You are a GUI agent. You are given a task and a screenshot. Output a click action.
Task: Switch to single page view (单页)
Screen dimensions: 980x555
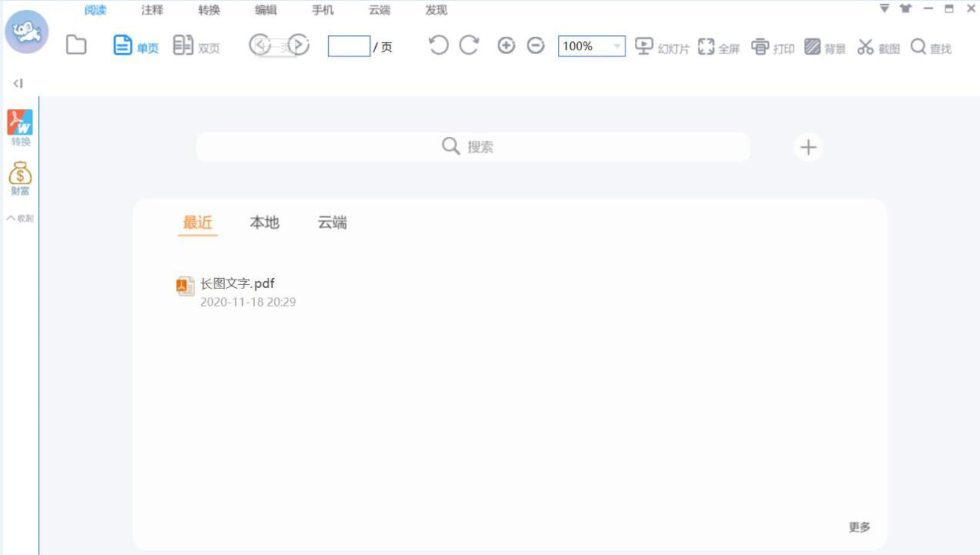[x=135, y=46]
